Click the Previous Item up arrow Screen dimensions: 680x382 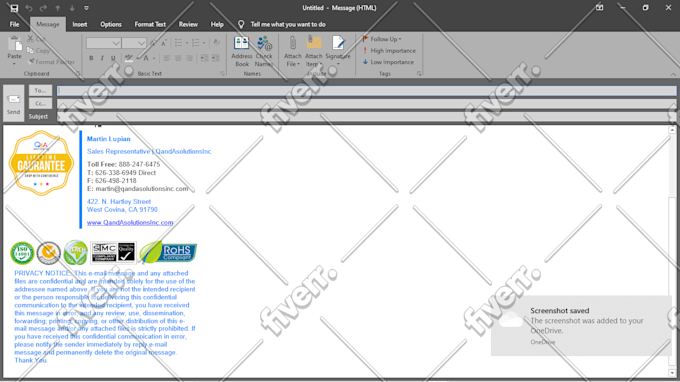pyautogui.click(x=58, y=8)
